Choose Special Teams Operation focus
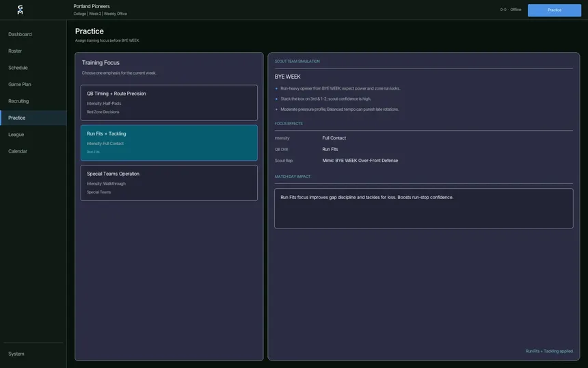 point(169,183)
